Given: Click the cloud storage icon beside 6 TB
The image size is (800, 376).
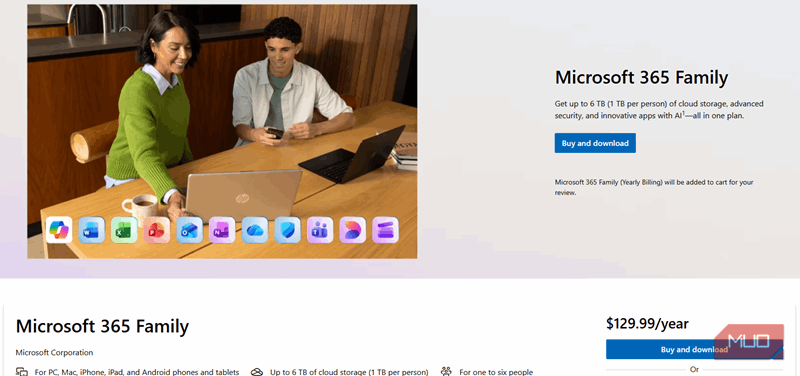Looking at the screenshot, I should coord(257,372).
